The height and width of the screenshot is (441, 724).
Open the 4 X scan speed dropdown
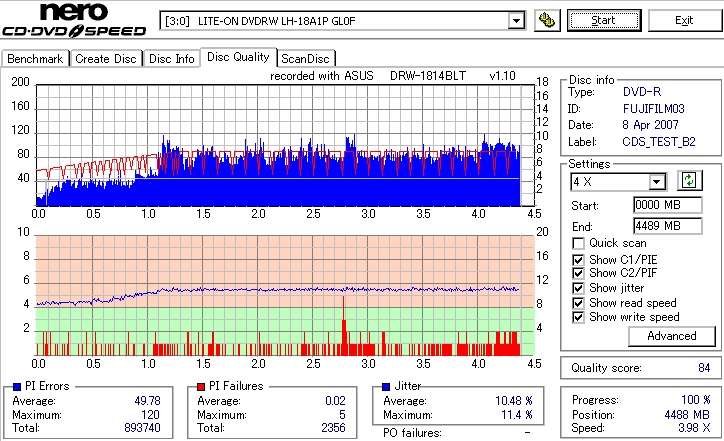[x=656, y=182]
